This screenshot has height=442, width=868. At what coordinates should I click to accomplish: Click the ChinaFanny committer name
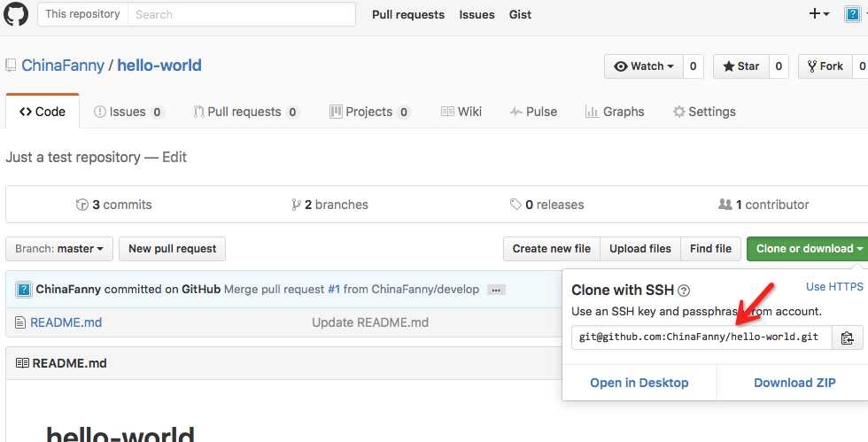(68, 290)
